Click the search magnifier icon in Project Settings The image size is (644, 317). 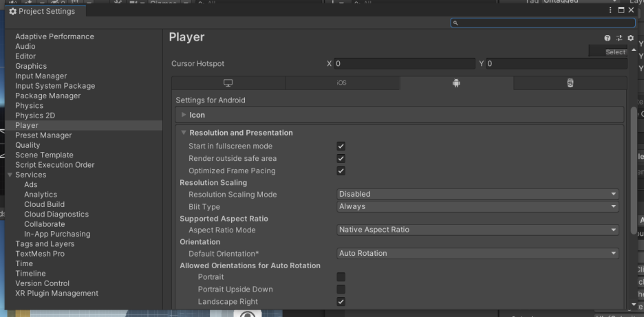[x=455, y=23]
